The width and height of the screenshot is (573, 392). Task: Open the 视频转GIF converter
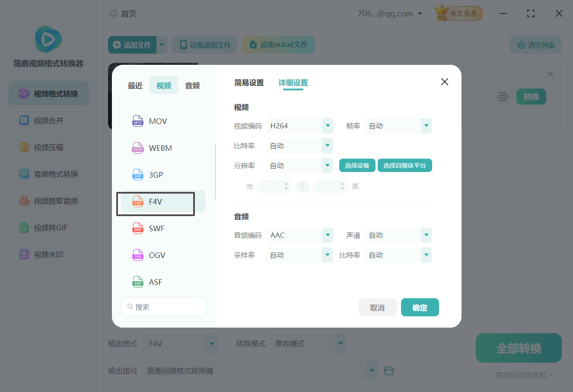tap(48, 227)
